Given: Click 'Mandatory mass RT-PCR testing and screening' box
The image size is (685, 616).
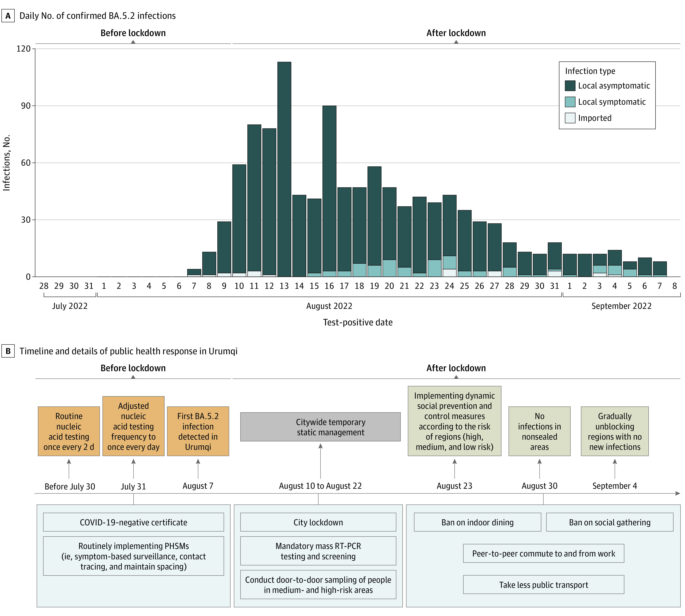Looking at the screenshot, I should (318, 551).
